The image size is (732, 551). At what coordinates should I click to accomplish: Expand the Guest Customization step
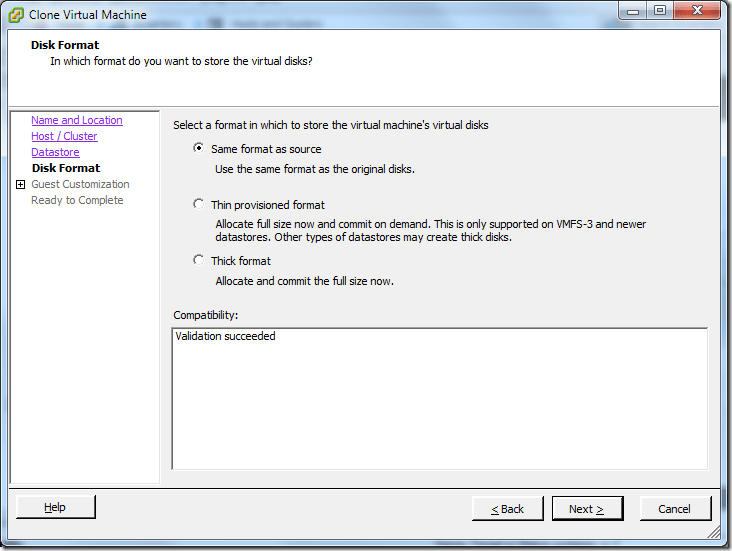click(21, 184)
